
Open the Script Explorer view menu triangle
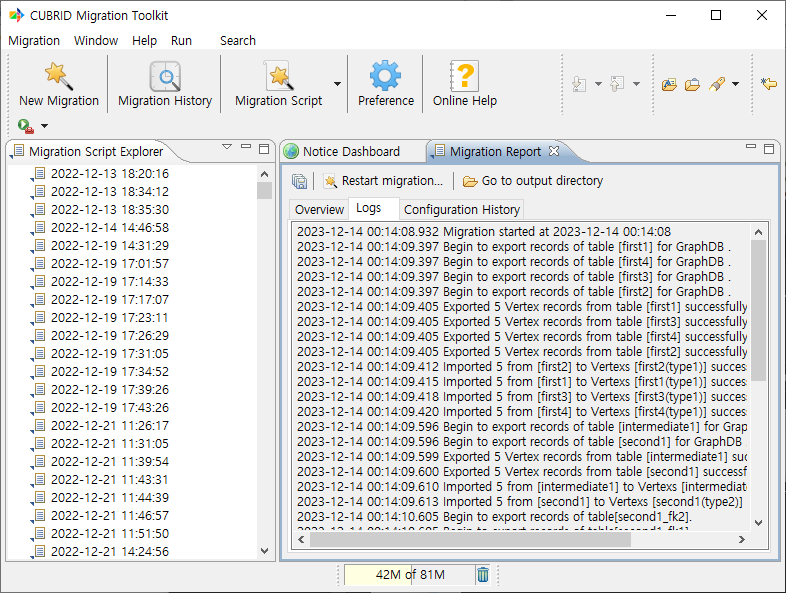(x=227, y=147)
